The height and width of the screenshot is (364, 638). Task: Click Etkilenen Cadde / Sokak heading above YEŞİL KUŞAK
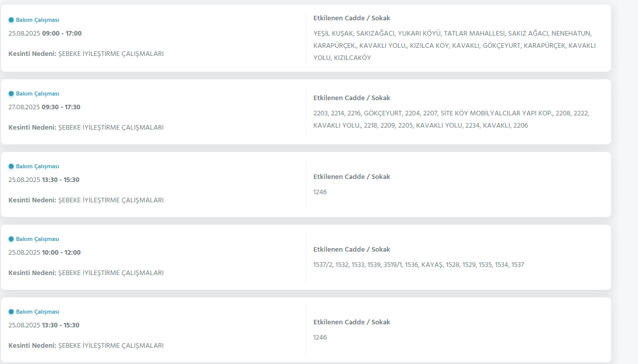(352, 18)
